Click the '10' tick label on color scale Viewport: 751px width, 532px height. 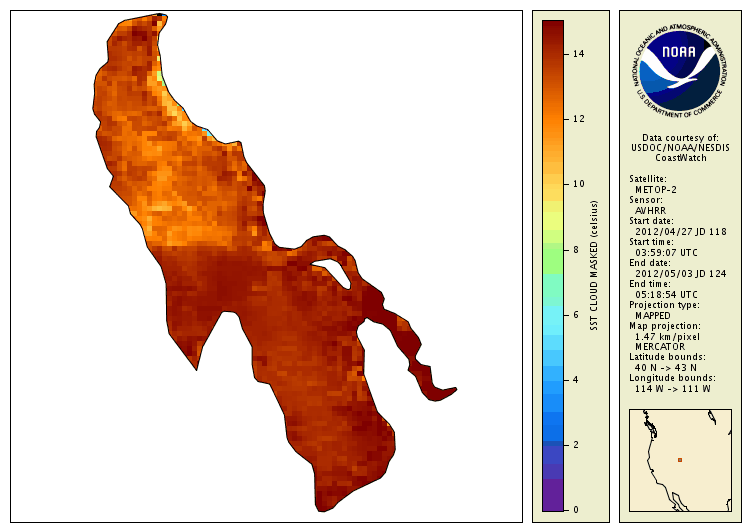pyautogui.click(x=579, y=184)
